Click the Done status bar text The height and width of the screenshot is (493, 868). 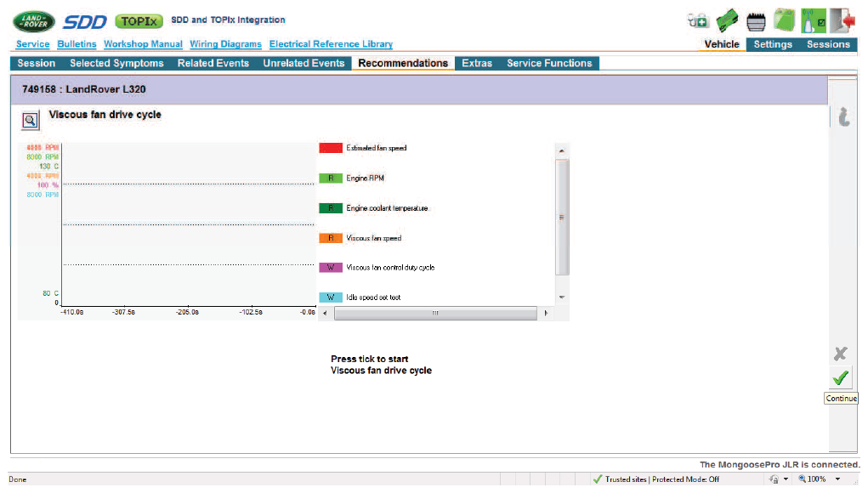17,479
